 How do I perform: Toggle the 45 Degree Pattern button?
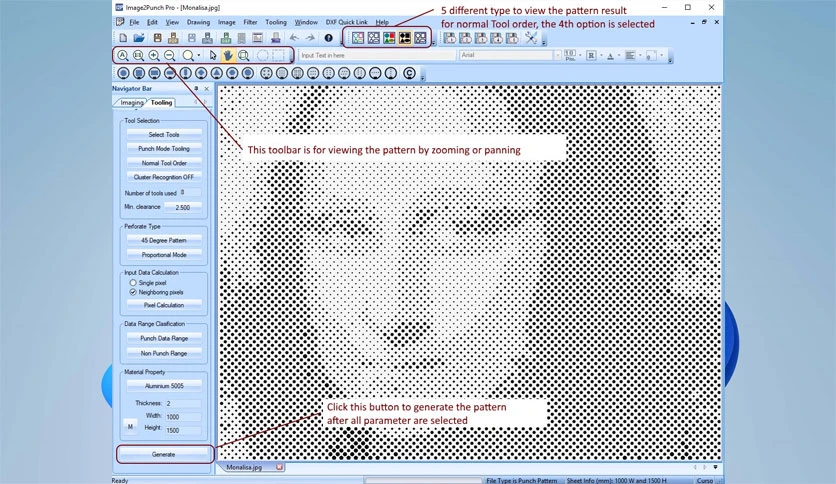164,240
